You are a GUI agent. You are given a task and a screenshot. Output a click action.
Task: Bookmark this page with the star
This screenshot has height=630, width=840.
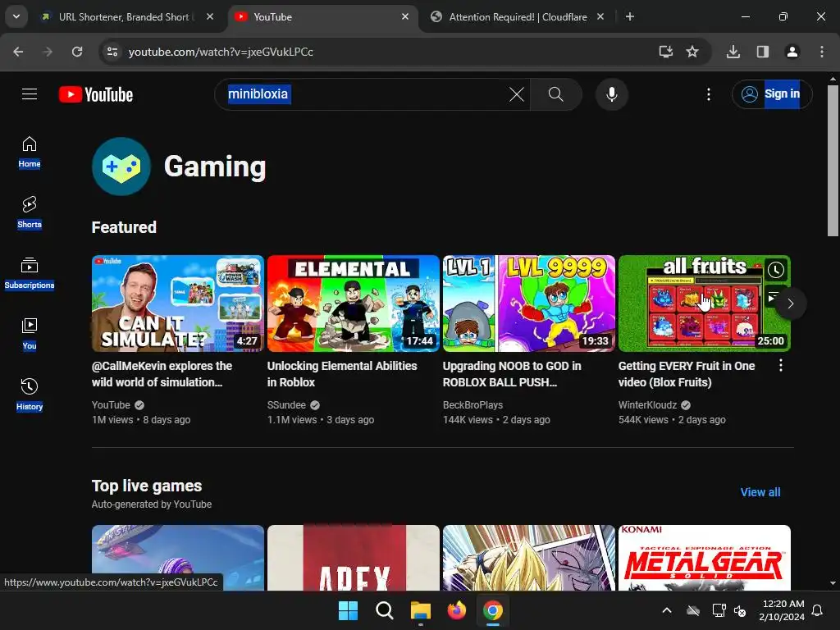(692, 52)
